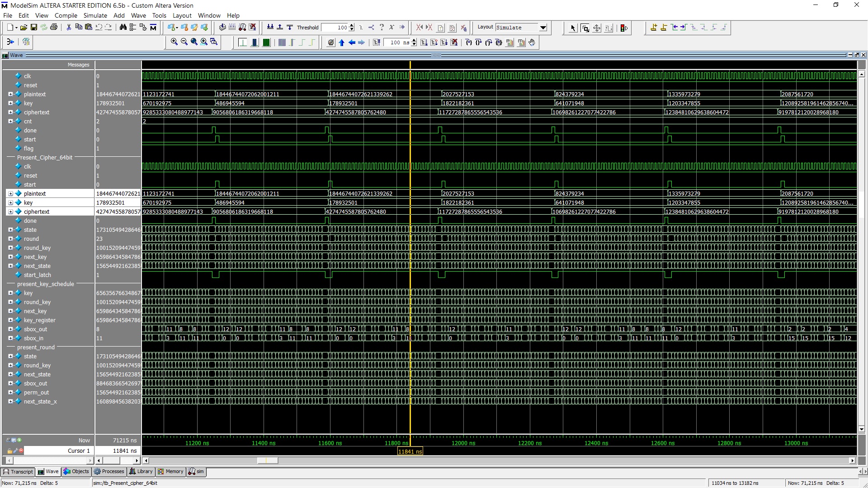Click the Delete Cursor yellow icon
Image resolution: width=868 pixels, height=488 pixels.
664,28
